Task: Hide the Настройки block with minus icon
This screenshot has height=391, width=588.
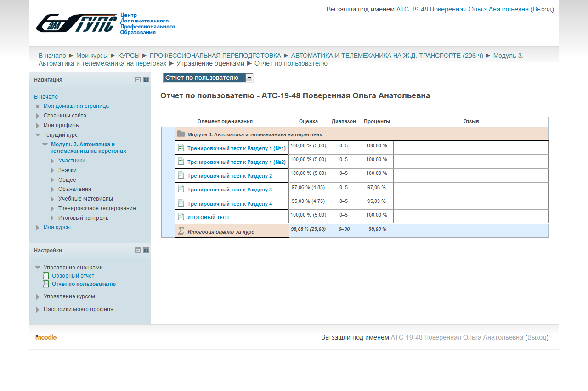Action: [x=138, y=250]
